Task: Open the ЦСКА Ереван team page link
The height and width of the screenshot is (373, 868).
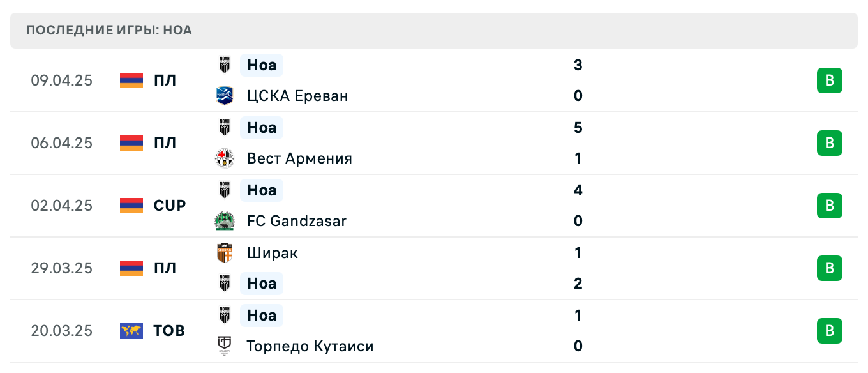Action: [297, 95]
